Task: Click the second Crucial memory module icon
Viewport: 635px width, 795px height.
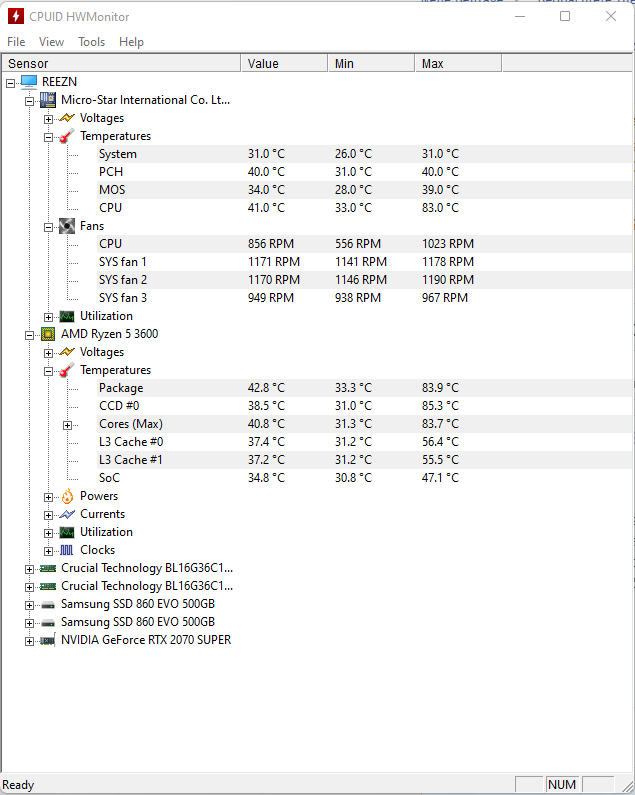Action: [48, 586]
